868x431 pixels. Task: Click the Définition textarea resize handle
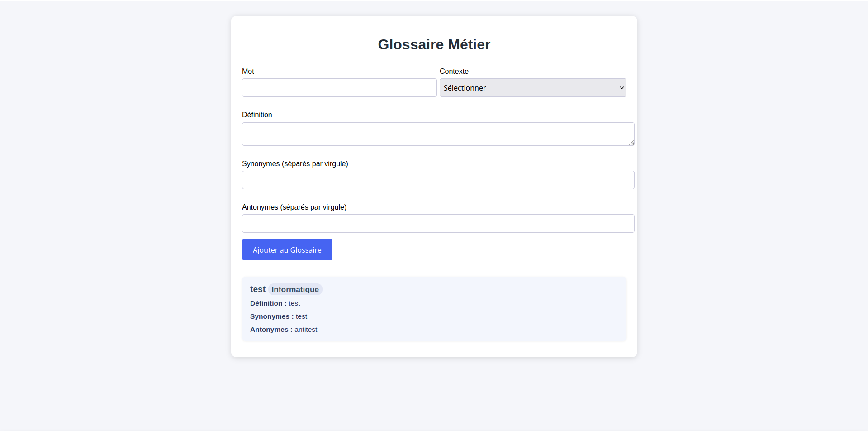[x=631, y=143]
